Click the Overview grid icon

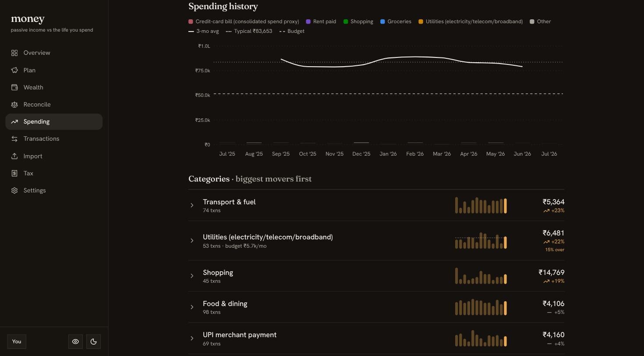[x=14, y=53]
